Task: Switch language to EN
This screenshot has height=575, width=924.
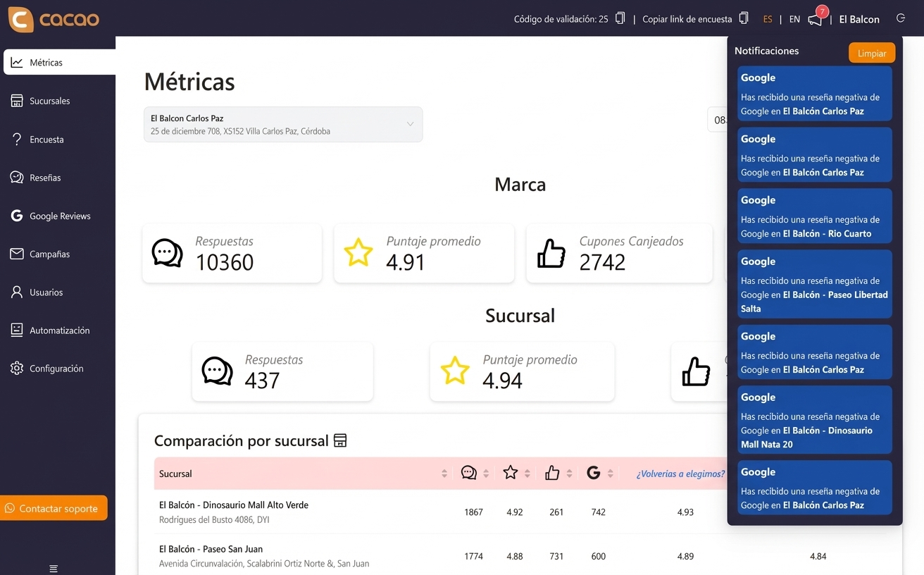Action: [794, 19]
